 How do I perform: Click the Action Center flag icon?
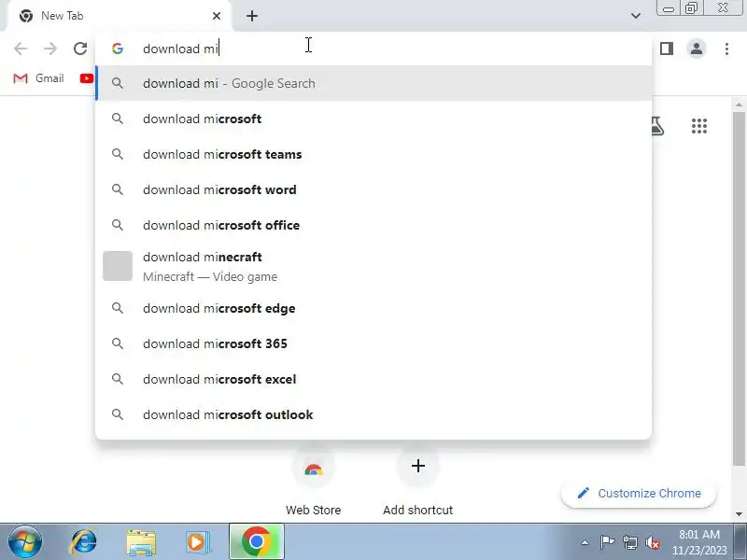[x=607, y=542]
